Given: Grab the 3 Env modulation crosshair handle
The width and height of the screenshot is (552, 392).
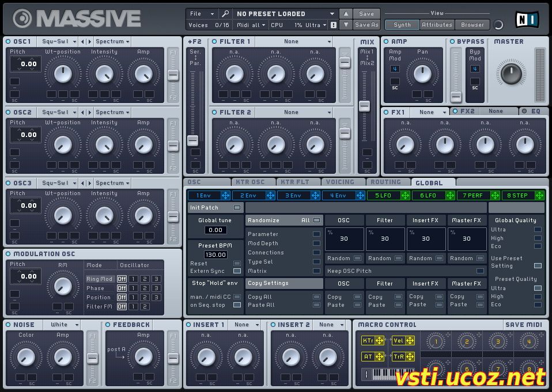Looking at the screenshot, I should 315,196.
